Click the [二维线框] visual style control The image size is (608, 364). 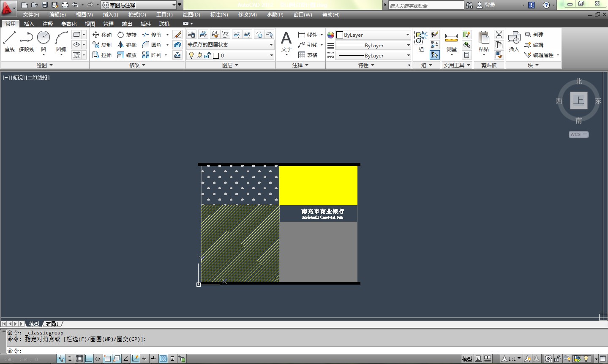[x=38, y=78]
